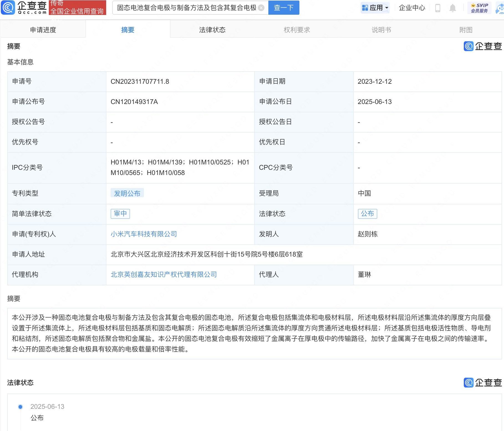Click the IPC classification codes cell
Viewport: 504px width, 431px height.
(180, 168)
